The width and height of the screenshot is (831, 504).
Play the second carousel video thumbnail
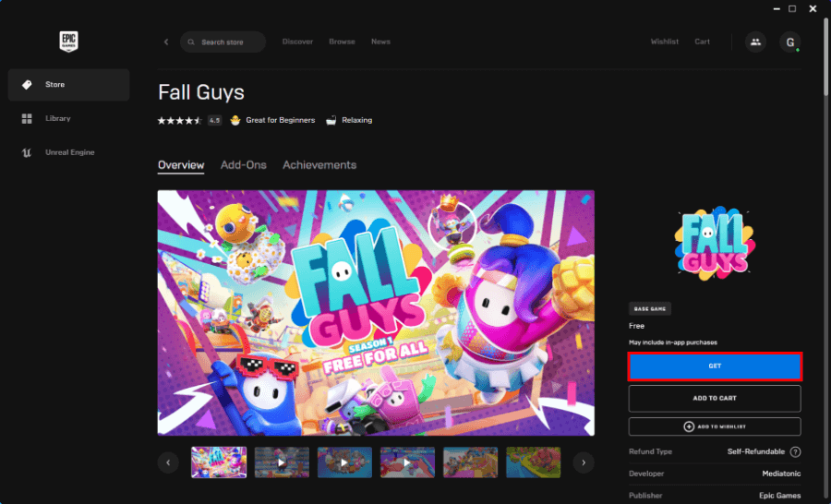pyautogui.click(x=282, y=462)
